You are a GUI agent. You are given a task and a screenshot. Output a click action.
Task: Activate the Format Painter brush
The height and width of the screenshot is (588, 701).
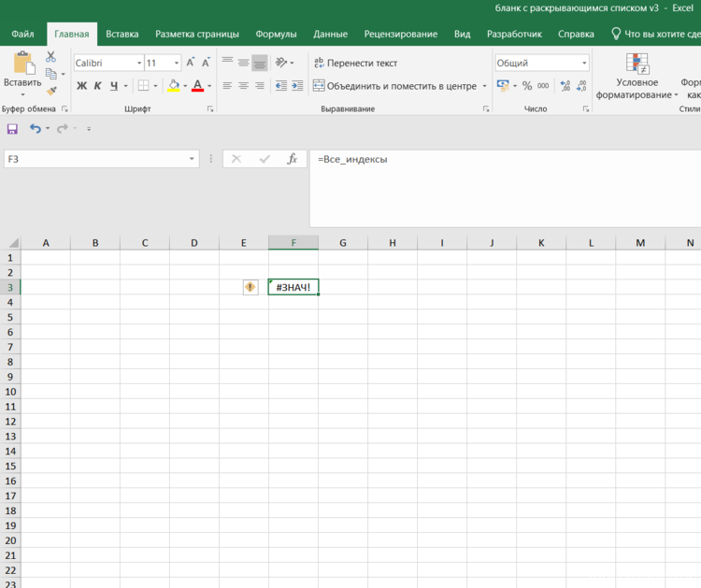tap(51, 91)
